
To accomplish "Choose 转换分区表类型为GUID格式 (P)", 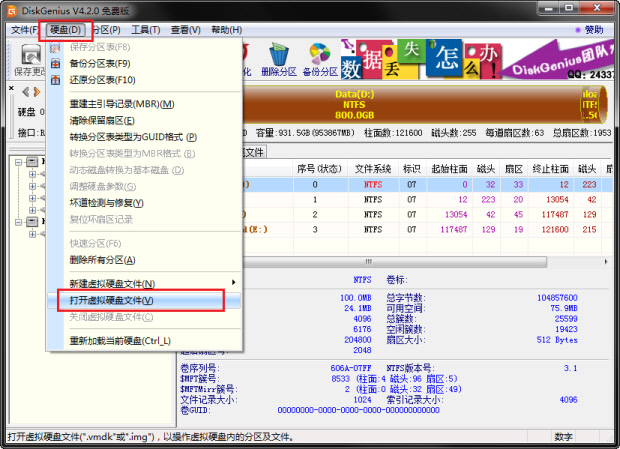I will tap(144, 137).
